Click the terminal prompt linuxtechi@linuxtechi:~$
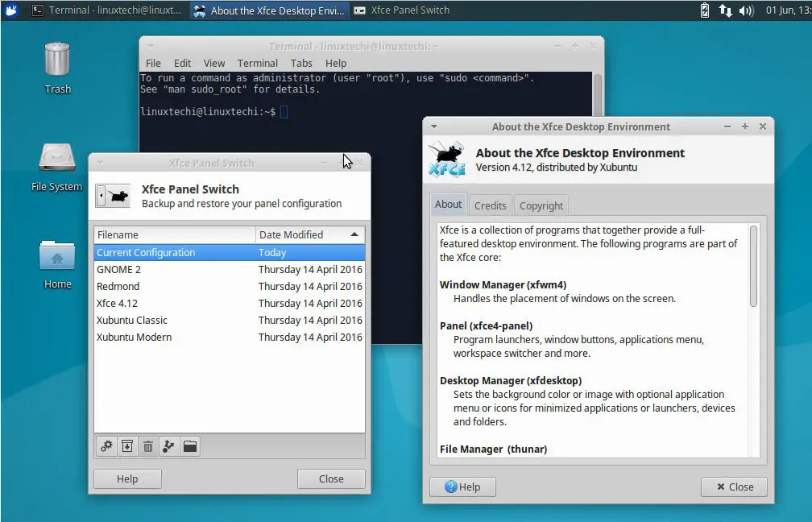Image resolution: width=812 pixels, height=522 pixels. click(x=208, y=111)
